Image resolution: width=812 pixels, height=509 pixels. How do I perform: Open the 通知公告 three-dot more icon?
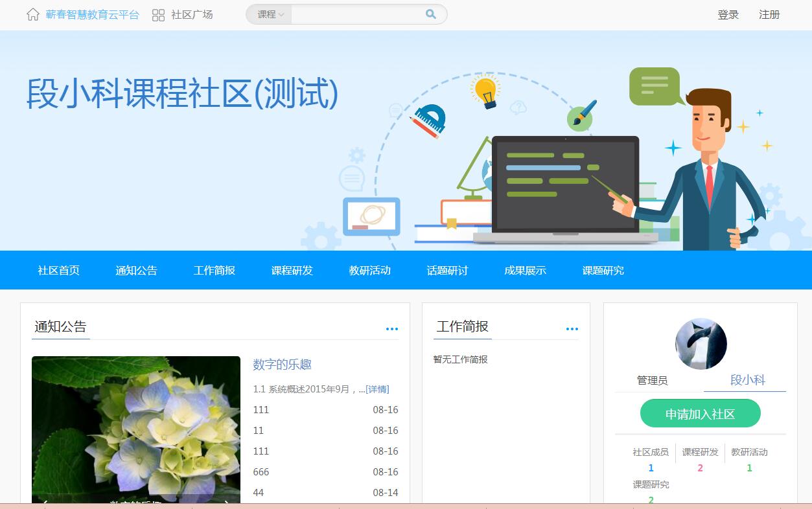tap(392, 329)
